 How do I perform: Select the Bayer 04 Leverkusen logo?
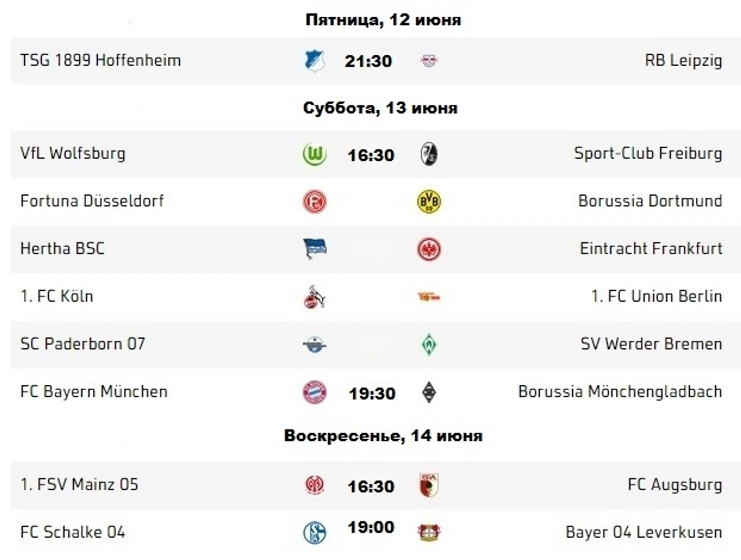[x=429, y=533]
